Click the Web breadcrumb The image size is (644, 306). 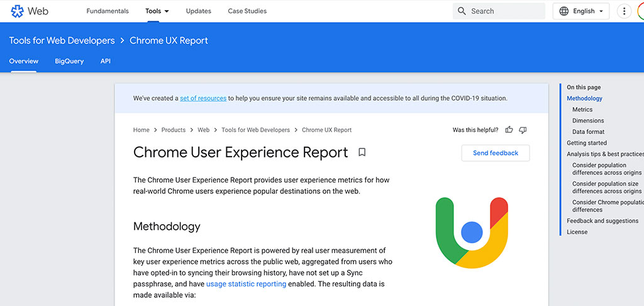pos(203,130)
